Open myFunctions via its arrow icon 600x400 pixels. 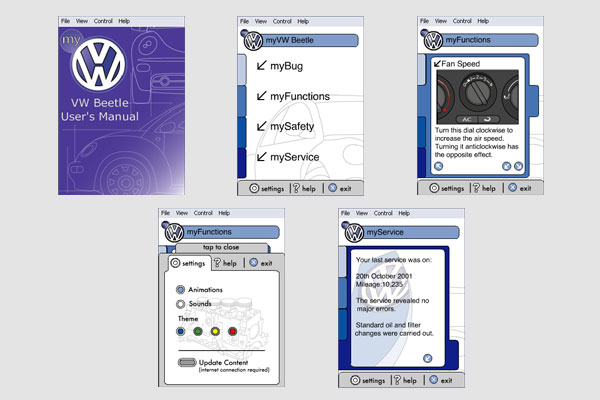[261, 96]
